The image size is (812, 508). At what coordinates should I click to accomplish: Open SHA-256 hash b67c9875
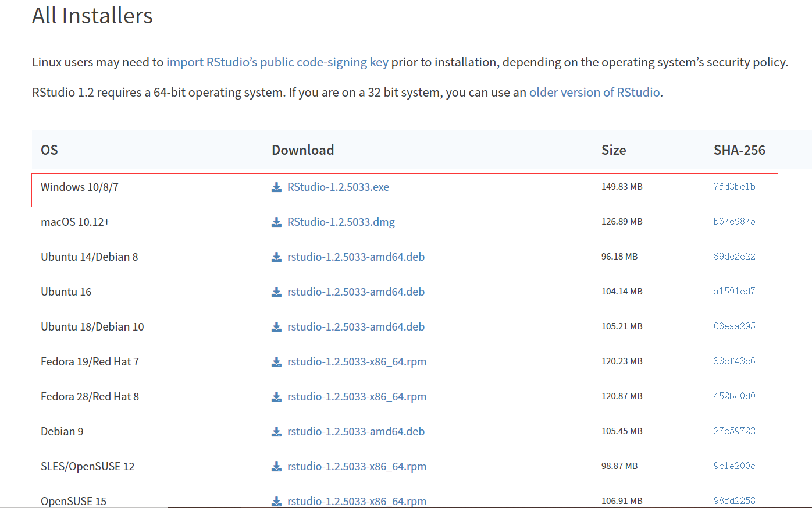[x=735, y=222]
